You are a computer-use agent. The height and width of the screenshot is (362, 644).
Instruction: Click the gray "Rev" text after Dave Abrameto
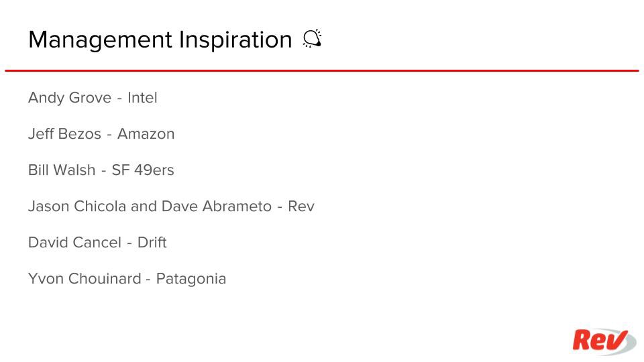(x=301, y=206)
